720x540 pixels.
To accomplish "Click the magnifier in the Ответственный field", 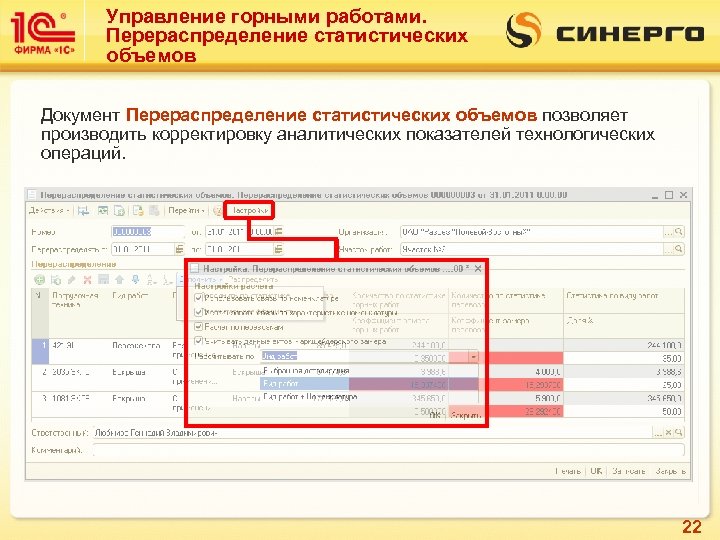I will [x=679, y=433].
